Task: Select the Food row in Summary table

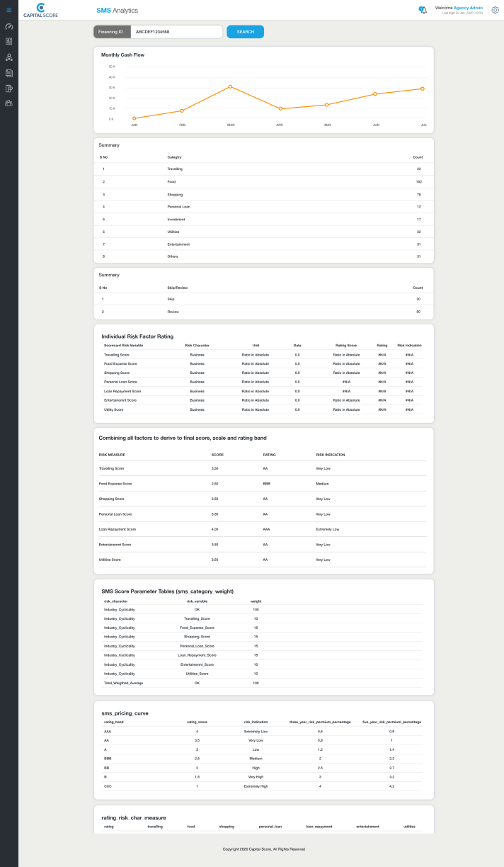Action: pos(263,182)
